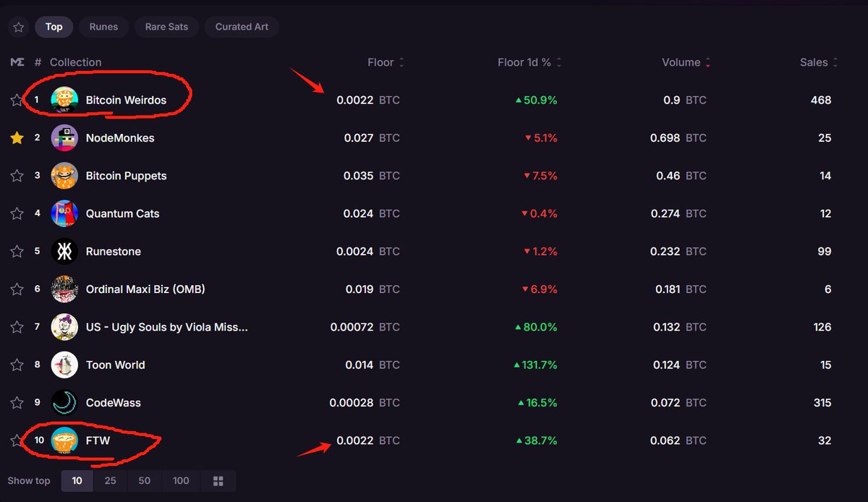
Task: Favorite FTW with the star
Action: pos(17,441)
